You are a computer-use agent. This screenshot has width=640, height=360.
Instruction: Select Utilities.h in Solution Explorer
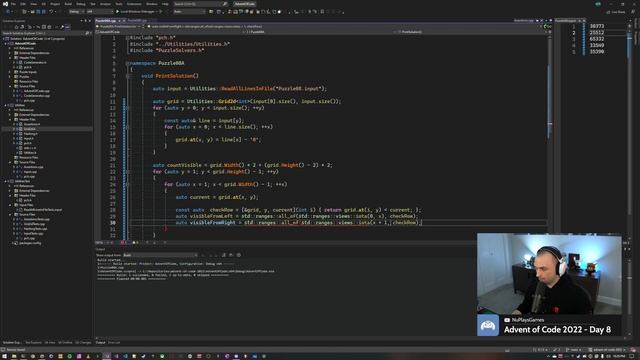click(x=30, y=153)
